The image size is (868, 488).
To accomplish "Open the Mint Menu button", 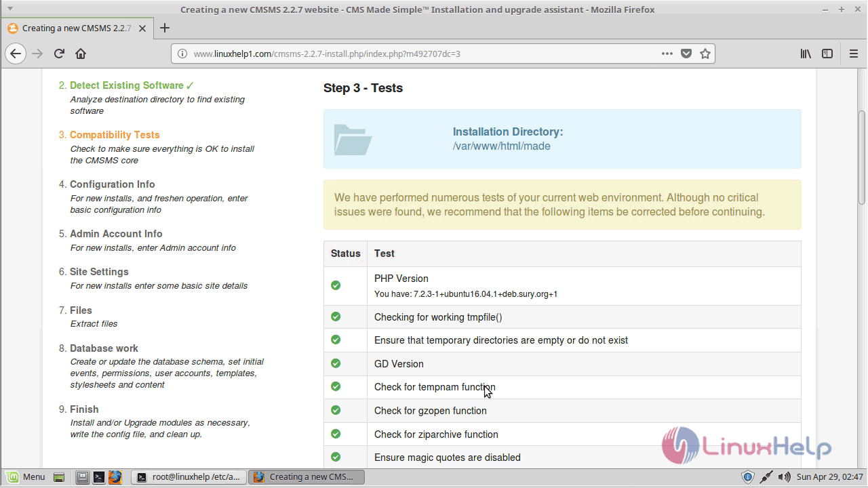I will (x=25, y=476).
